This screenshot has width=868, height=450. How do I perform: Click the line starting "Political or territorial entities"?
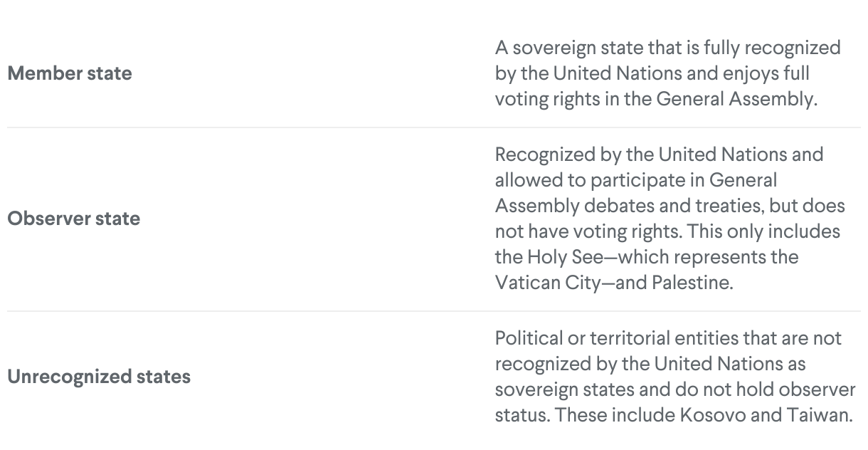[668, 338]
